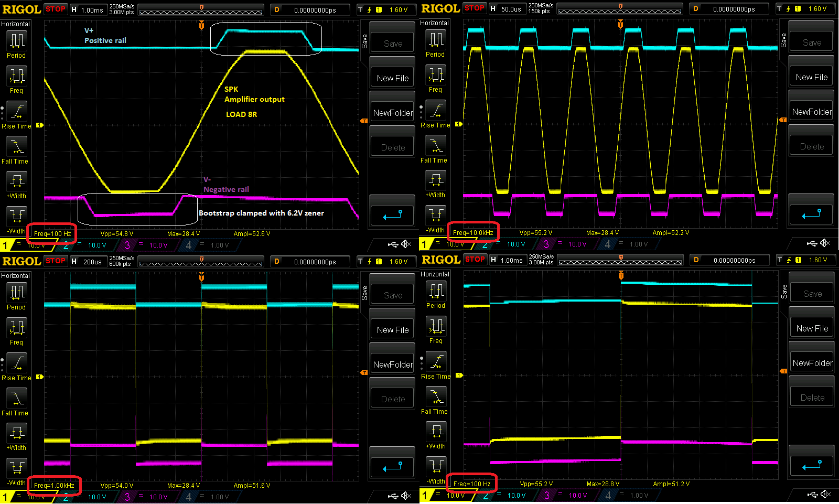Screen dimensions: 839x504
Task: Click the orange trigger marker atop 200us waveform
Action: tap(201, 277)
